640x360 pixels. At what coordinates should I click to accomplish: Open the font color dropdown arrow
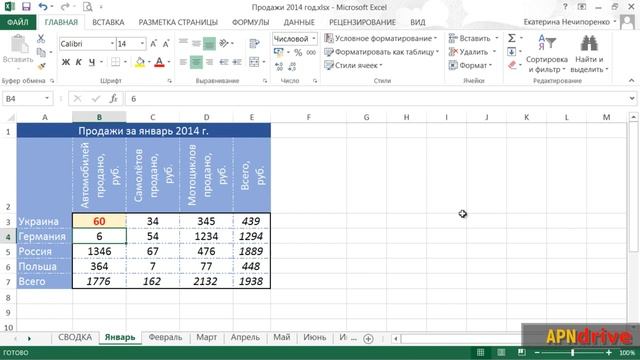pos(169,62)
